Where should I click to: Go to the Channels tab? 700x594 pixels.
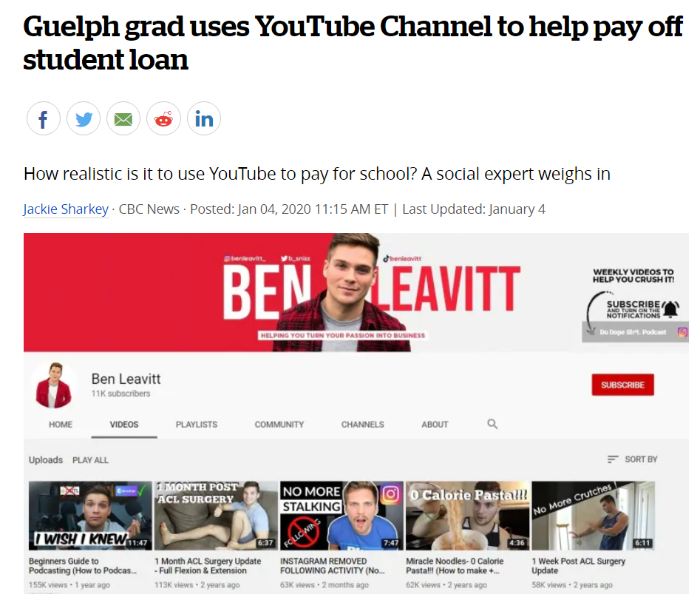pyautogui.click(x=362, y=425)
